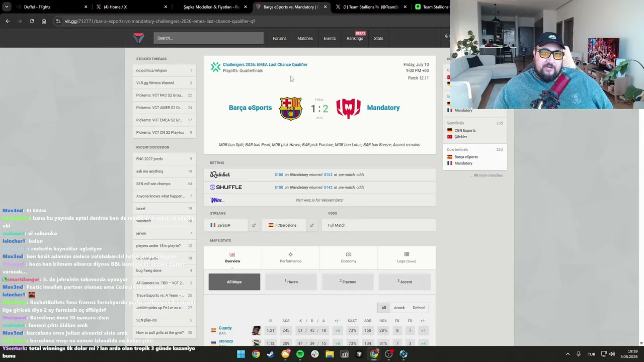
Task: Open the 'no politics/religion' stickied thread
Action: 164,70
